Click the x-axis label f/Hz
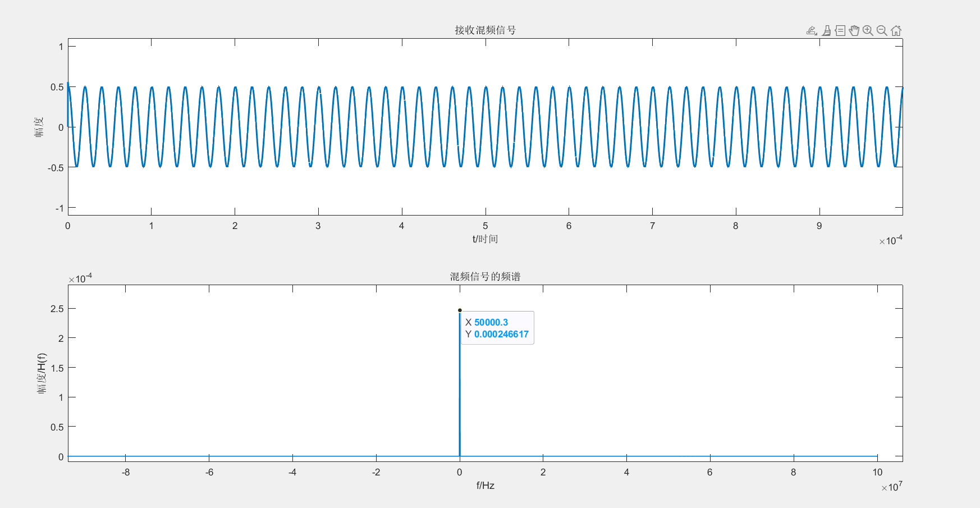 click(x=485, y=486)
